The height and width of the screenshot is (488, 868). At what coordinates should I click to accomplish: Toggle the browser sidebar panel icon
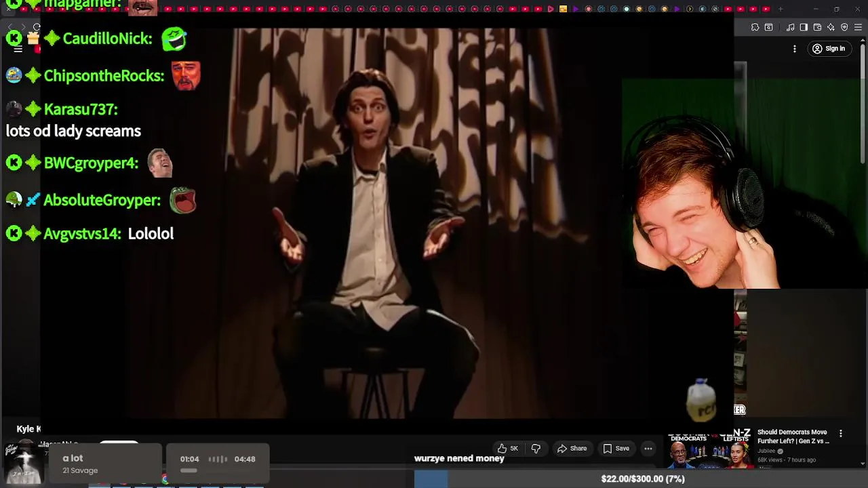tap(804, 27)
